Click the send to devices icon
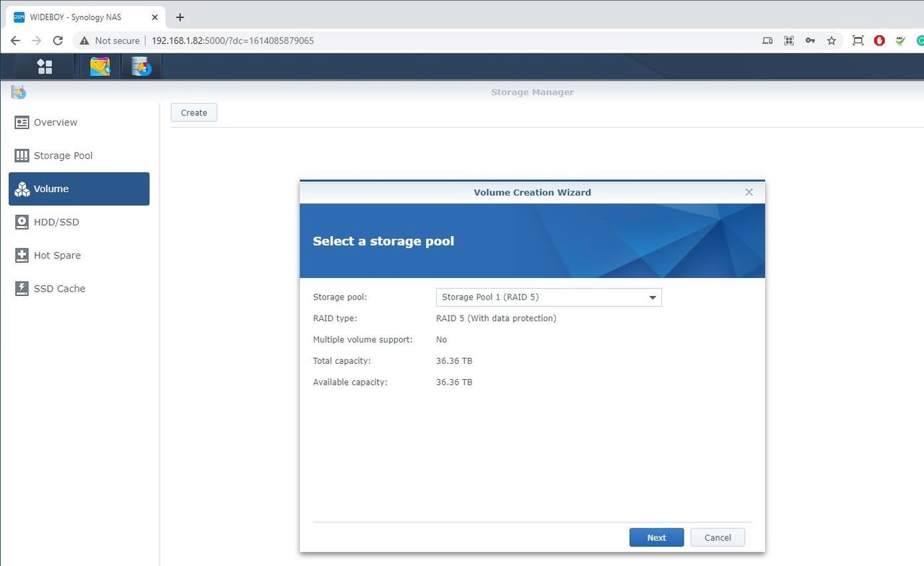Image resolution: width=924 pixels, height=566 pixels. 767,40
